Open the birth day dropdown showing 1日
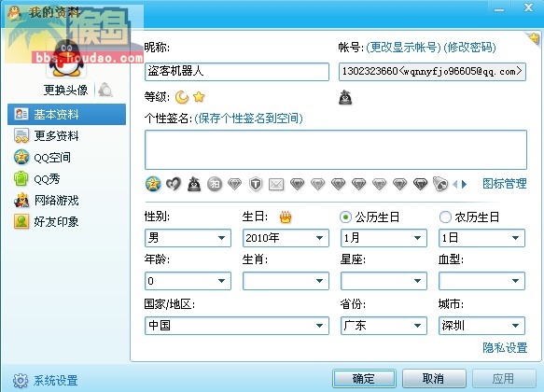Image resolution: width=544 pixels, height=392 pixels. point(481,238)
